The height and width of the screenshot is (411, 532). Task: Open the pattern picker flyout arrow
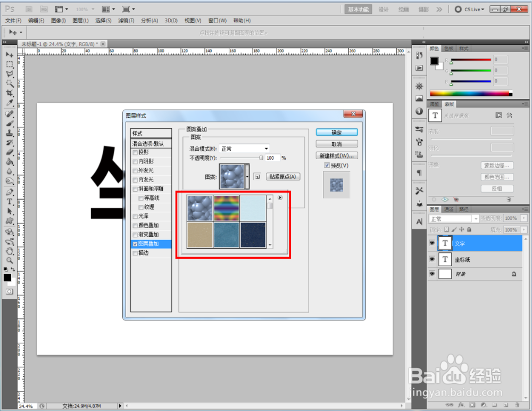(280, 198)
